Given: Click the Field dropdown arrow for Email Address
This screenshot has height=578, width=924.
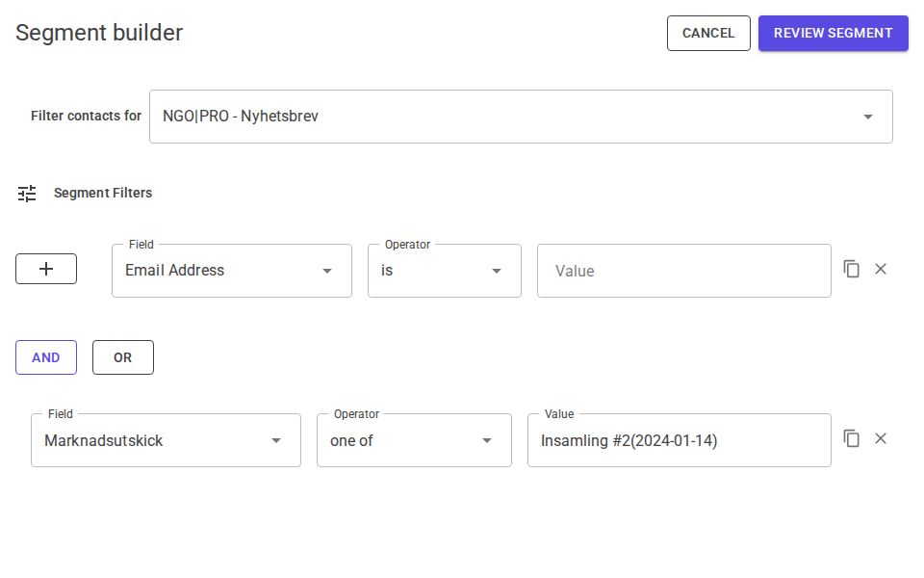Looking at the screenshot, I should [327, 271].
